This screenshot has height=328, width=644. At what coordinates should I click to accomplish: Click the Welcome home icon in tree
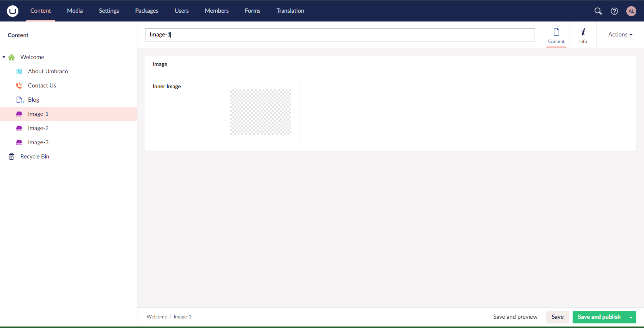point(12,57)
